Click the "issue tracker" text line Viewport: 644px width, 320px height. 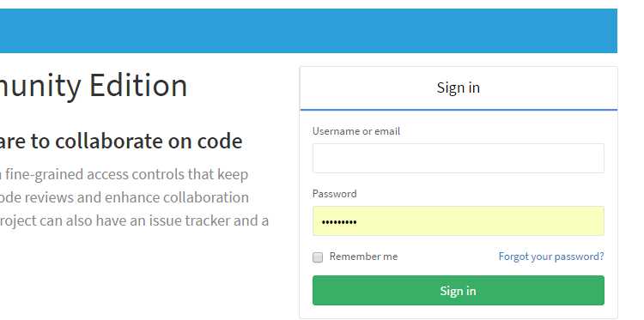coord(134,220)
